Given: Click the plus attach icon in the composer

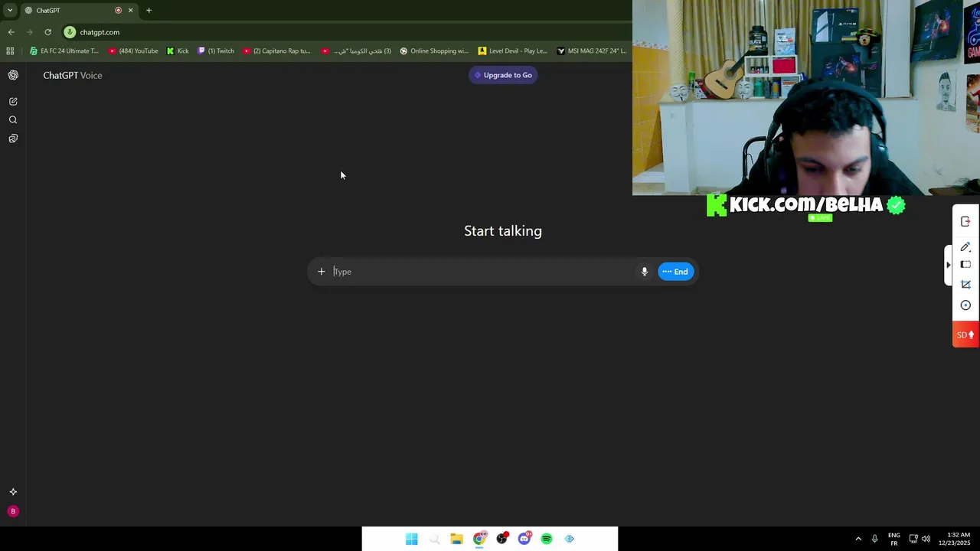Looking at the screenshot, I should (x=322, y=272).
